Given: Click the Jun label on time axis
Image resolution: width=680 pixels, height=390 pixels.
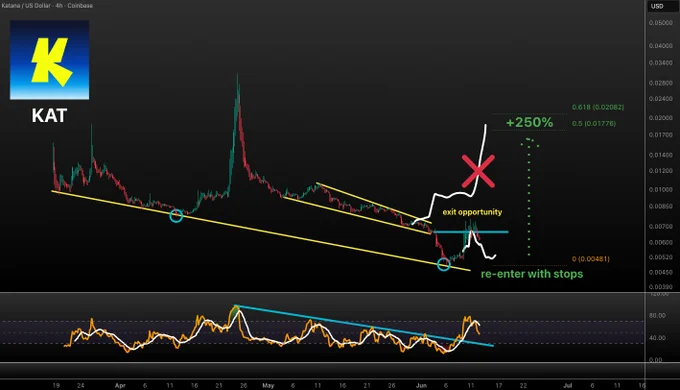Looking at the screenshot, I should [421, 385].
